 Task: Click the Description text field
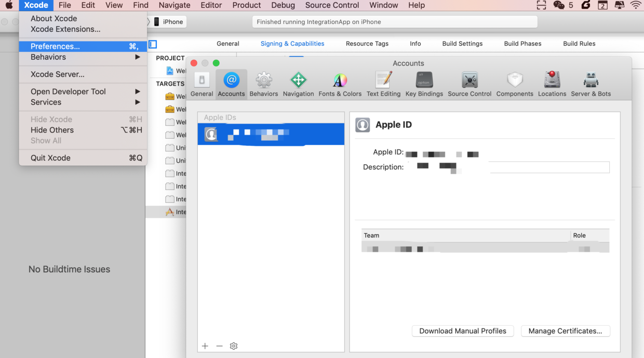[508, 167]
